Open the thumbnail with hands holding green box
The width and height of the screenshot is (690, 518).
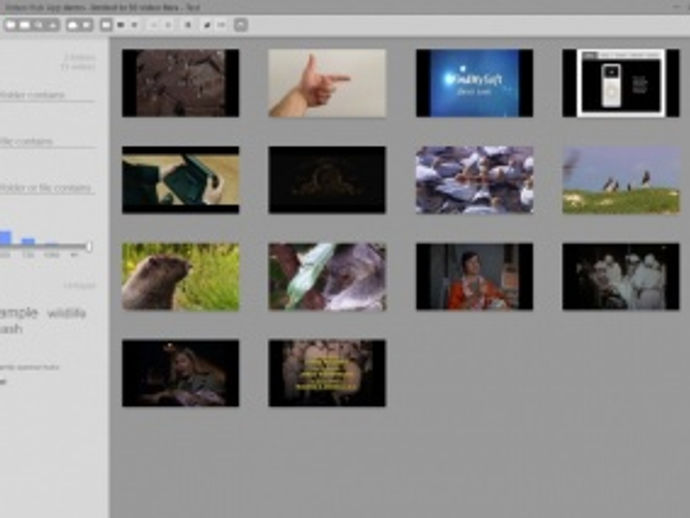[x=180, y=180]
